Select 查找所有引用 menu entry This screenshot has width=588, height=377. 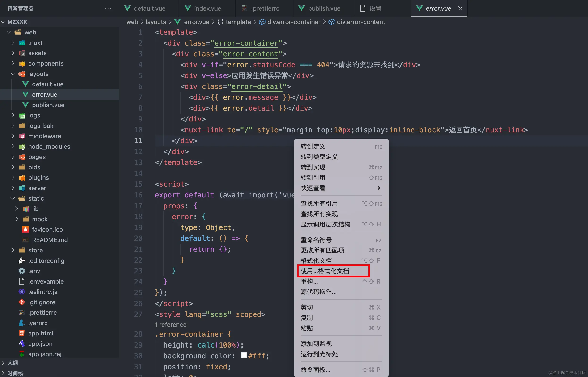coord(341,203)
